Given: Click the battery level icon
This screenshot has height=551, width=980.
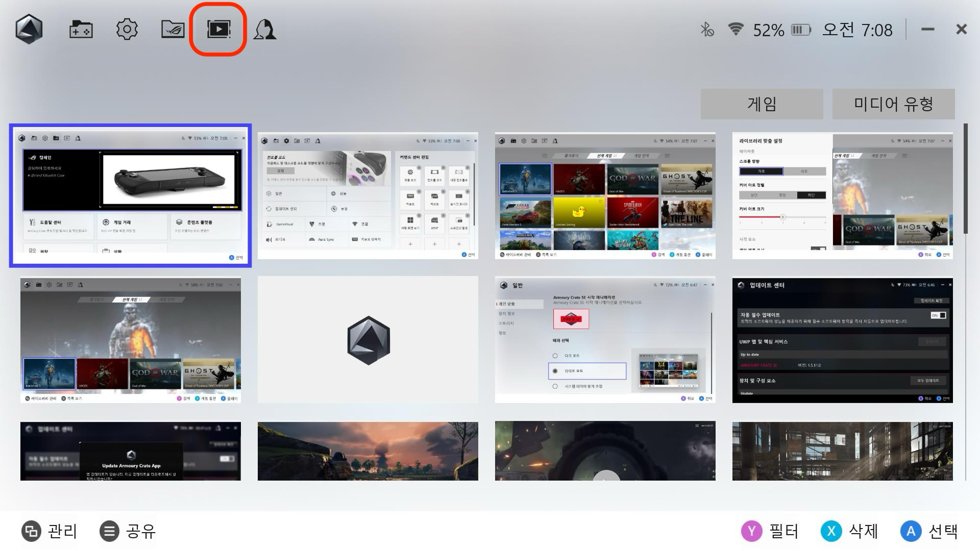Looking at the screenshot, I should coord(800,30).
